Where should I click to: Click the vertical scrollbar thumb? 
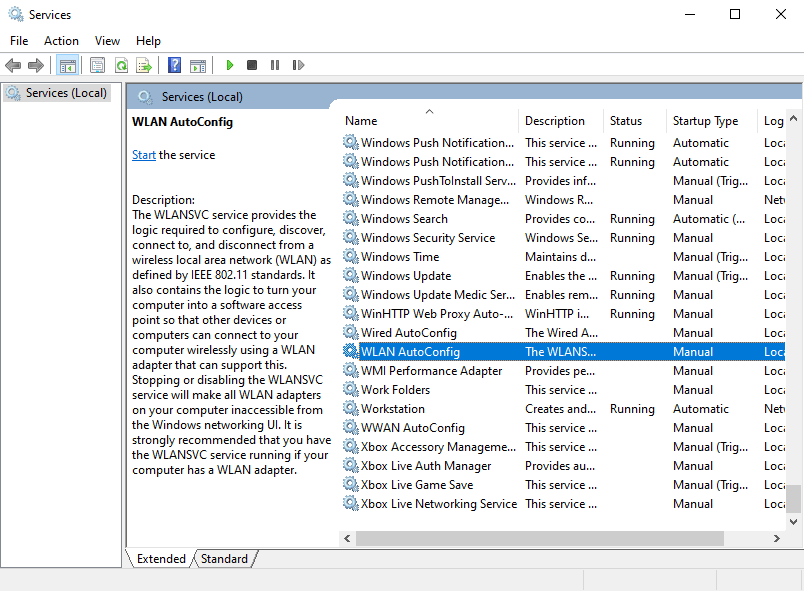(793, 499)
